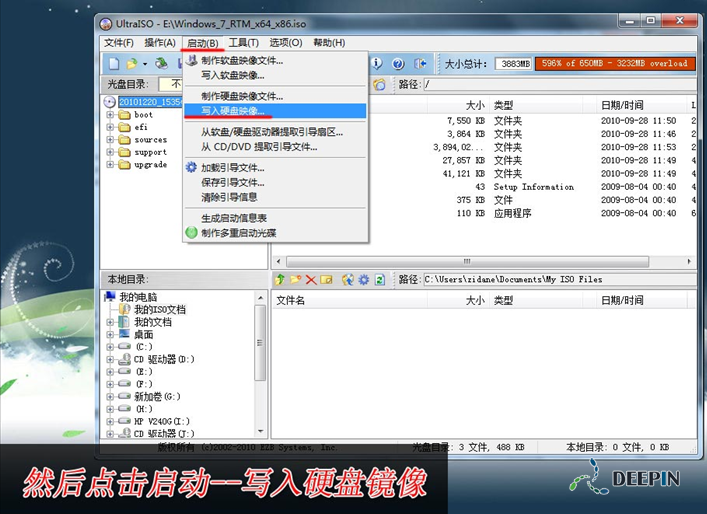Click the New file toolbar icon

114,64
